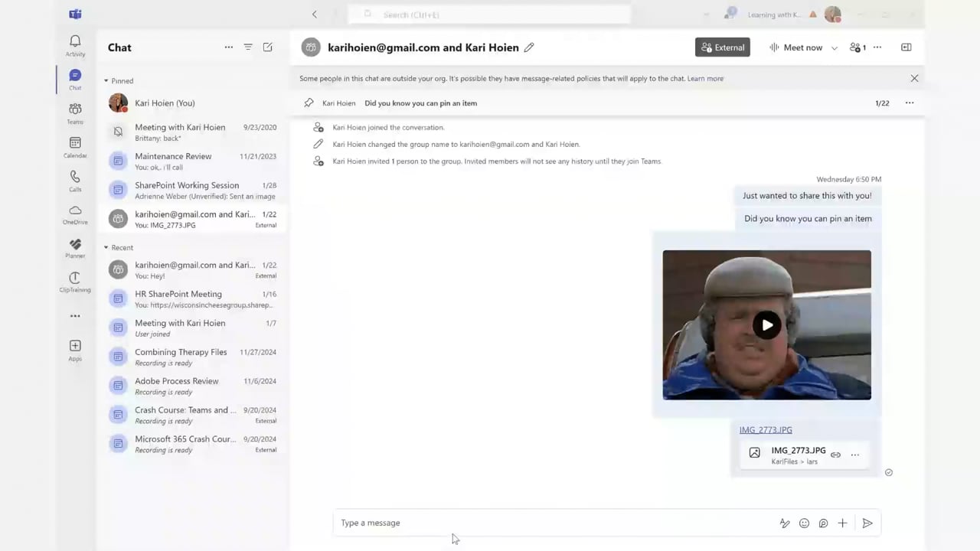Image resolution: width=980 pixels, height=551 pixels.
Task: Go to Teams in the left rail
Action: pos(75,113)
